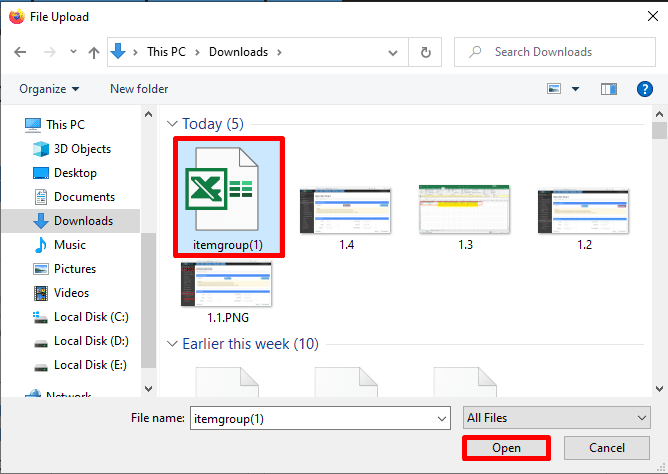Click file list scrollbar up arrow

pos(659,114)
